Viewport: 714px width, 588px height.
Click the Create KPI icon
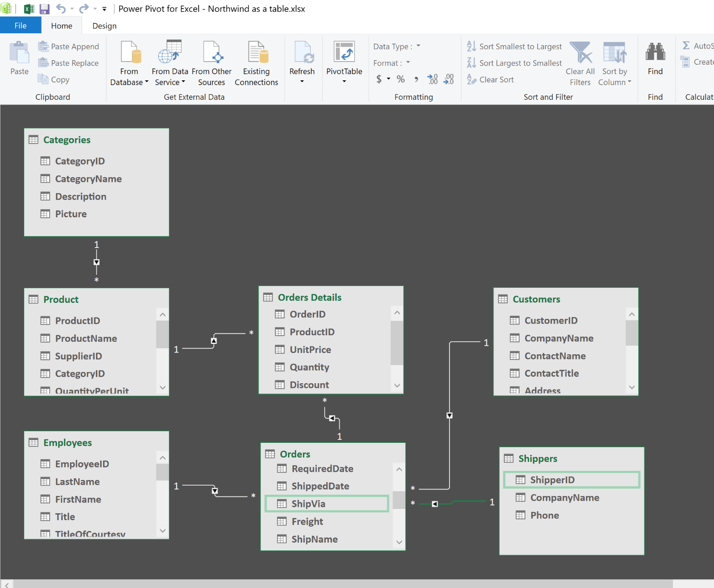click(x=685, y=62)
